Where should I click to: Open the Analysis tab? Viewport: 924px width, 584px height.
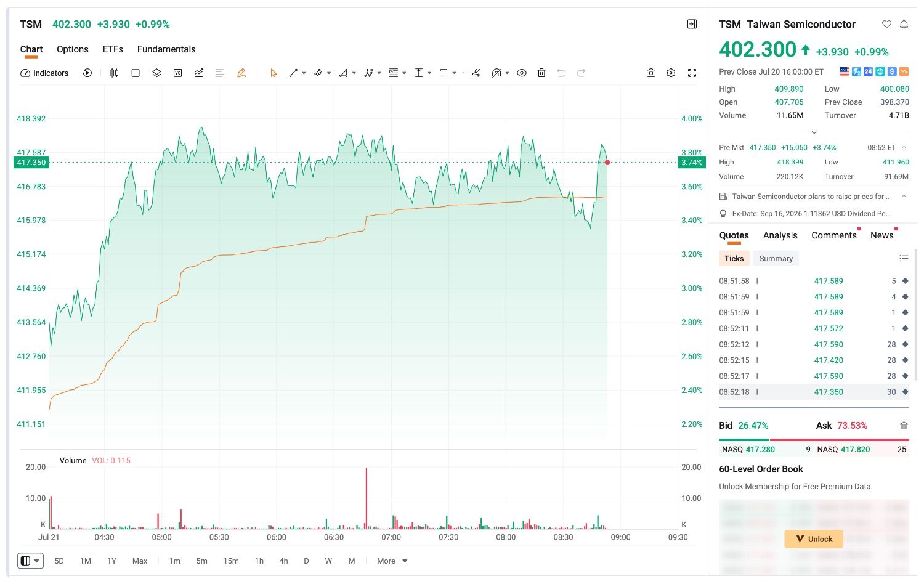(780, 235)
